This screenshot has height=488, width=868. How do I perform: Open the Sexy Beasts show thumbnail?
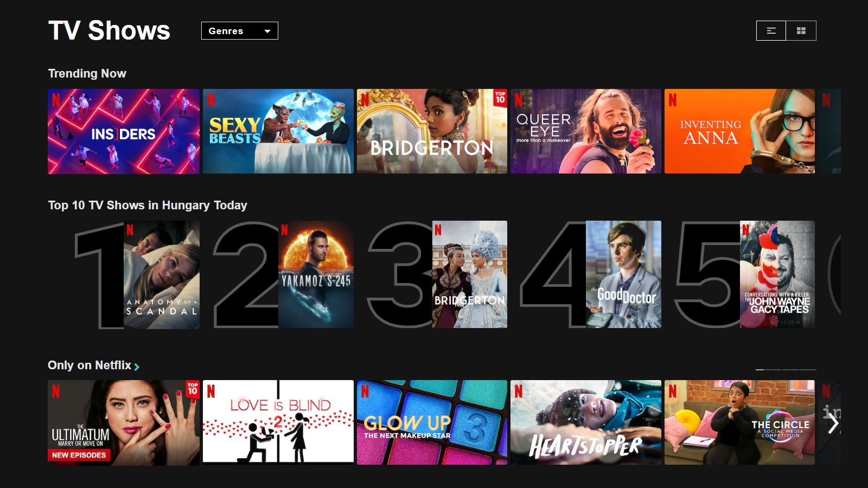click(x=278, y=131)
